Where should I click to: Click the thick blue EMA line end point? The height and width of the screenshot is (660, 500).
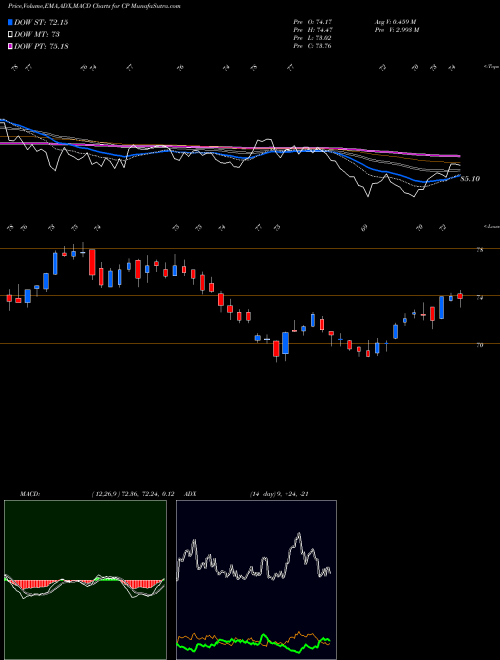459,176
